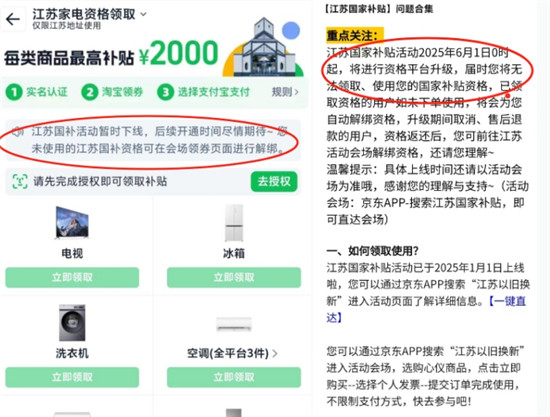550x417 pixels.
Task: Open the 【一键直达】 link
Action: point(426,309)
